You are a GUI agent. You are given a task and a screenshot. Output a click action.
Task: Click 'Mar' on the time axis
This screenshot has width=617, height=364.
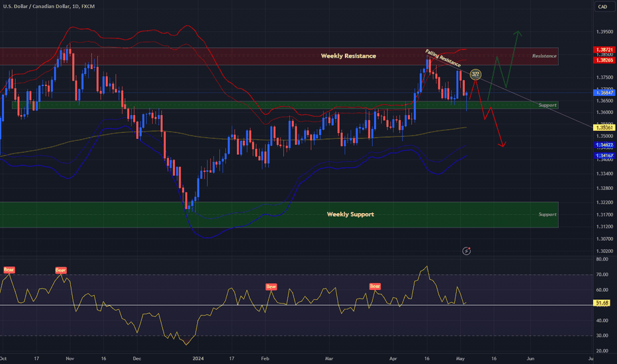329,359
